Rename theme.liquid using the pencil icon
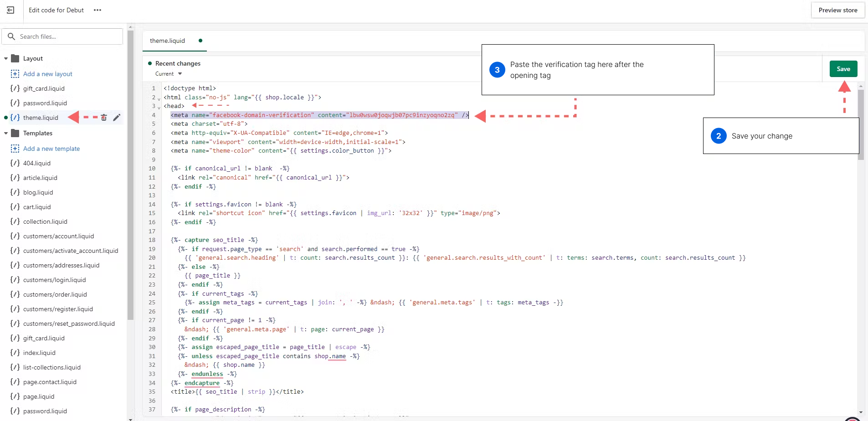 coord(117,118)
